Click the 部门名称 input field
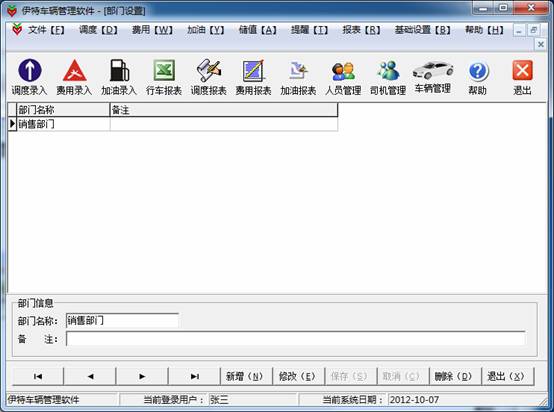 (122, 321)
